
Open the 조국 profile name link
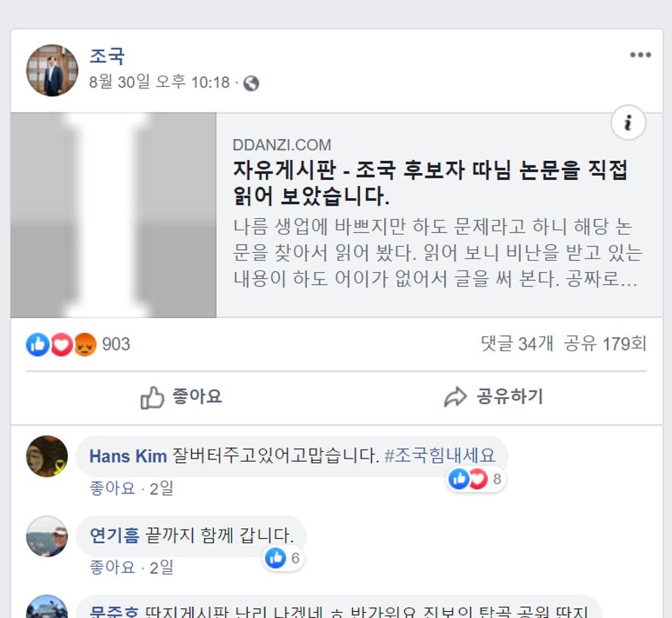tap(107, 56)
